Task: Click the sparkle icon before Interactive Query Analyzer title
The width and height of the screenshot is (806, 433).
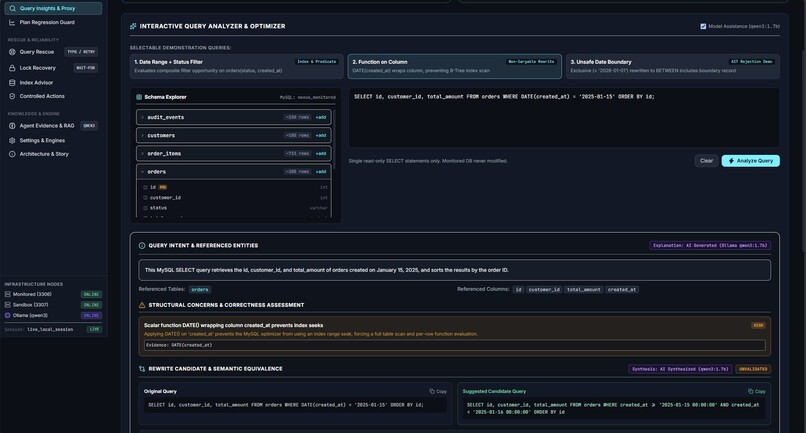Action: click(133, 26)
